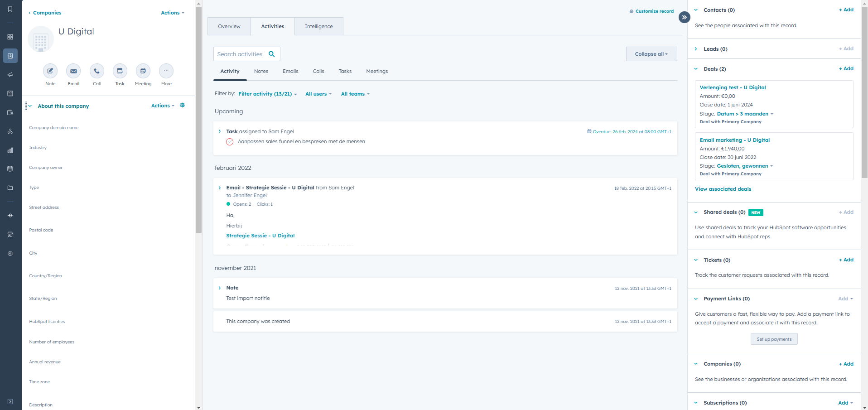The image size is (868, 410).
Task: Open the Breeze AI sparkle icon in the sidebar
Action: 10,216
